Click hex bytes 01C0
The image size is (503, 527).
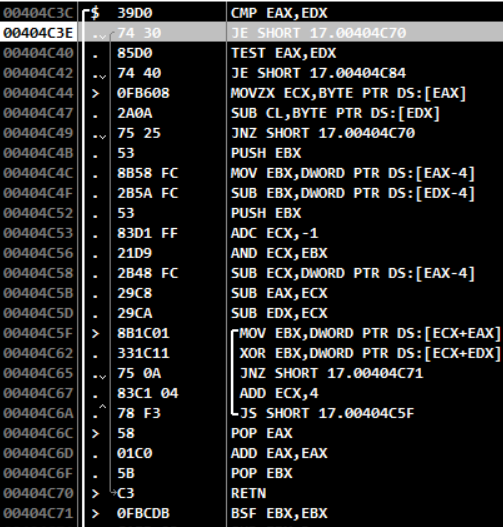click(134, 453)
